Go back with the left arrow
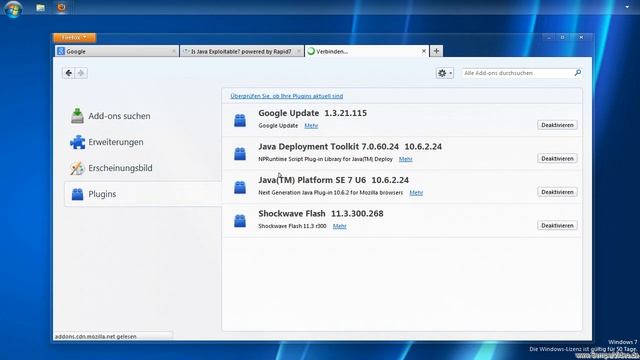 (69, 73)
